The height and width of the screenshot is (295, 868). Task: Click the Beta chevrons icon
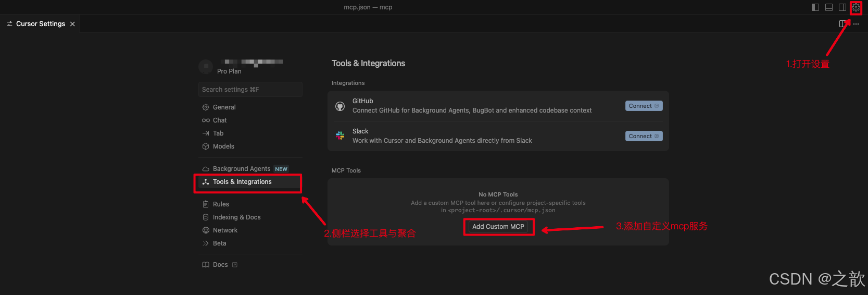pos(206,243)
